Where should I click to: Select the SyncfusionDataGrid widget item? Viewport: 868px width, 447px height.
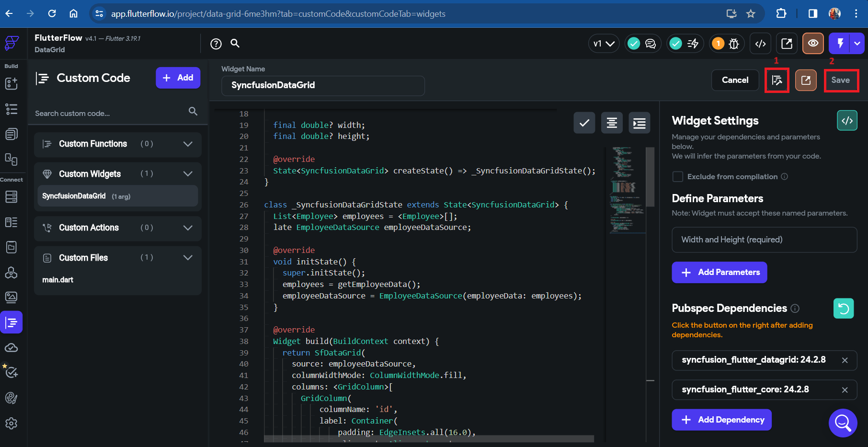click(x=117, y=196)
